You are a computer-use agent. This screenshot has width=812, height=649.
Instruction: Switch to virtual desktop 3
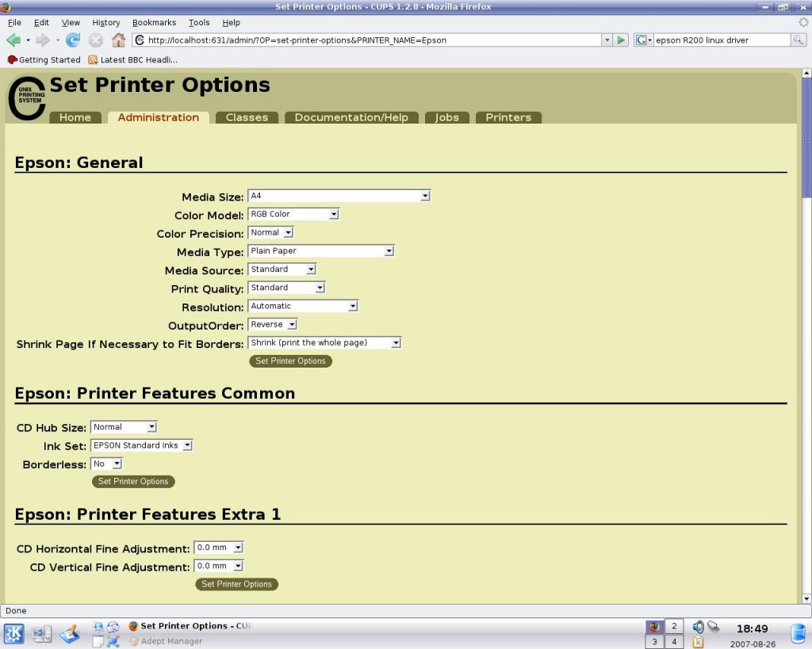click(x=654, y=641)
